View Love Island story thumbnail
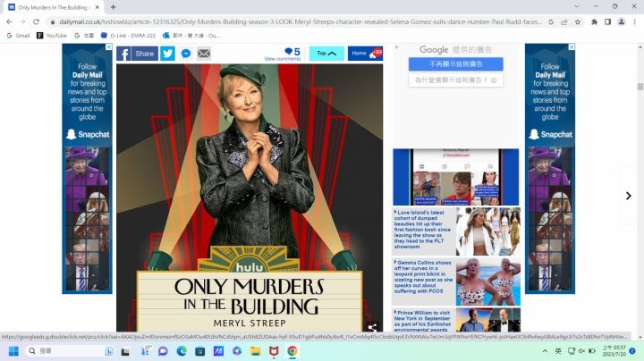Viewport: 644px width, 361px height. pos(488,231)
